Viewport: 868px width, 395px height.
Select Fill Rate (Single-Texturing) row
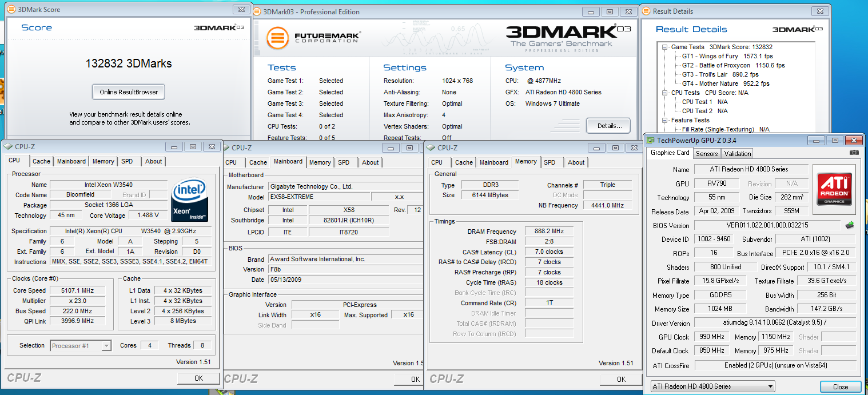[726, 129]
